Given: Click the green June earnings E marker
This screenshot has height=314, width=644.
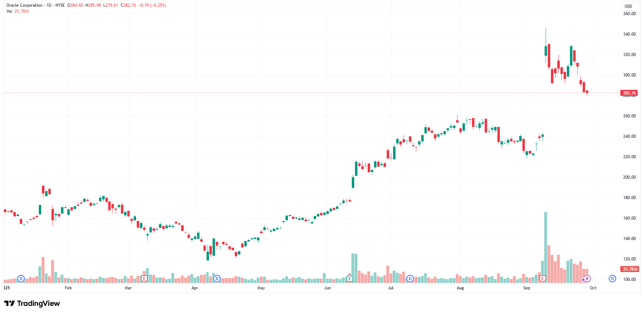Looking at the screenshot, I should 350,279.
